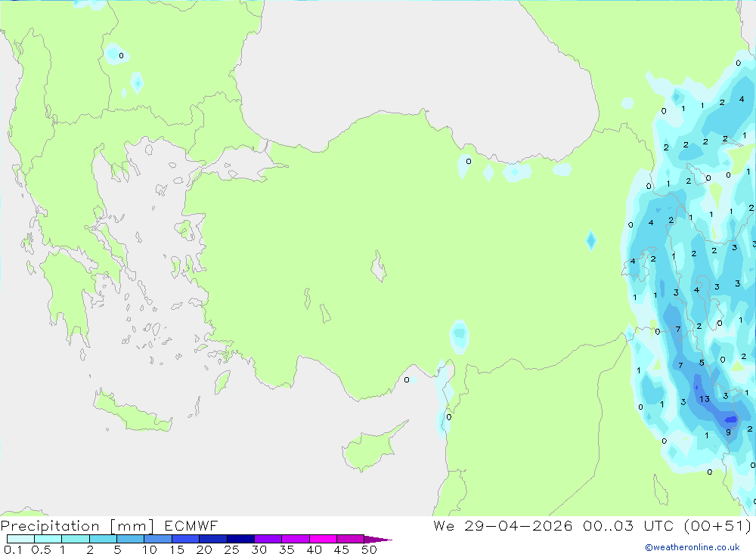This screenshot has height=554, width=756.
Task: Click the weekday 'We' label
Action: 444,526
